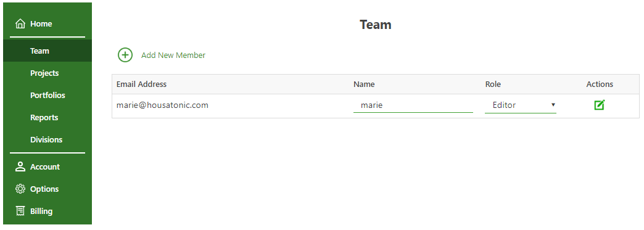
Task: Click the Billing receipt icon
Action: pyautogui.click(x=20, y=211)
